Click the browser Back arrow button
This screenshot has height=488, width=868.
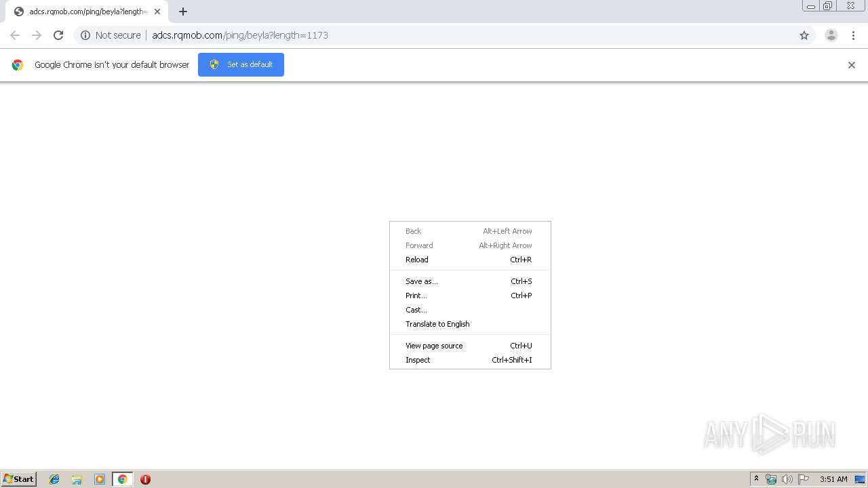[x=15, y=35]
